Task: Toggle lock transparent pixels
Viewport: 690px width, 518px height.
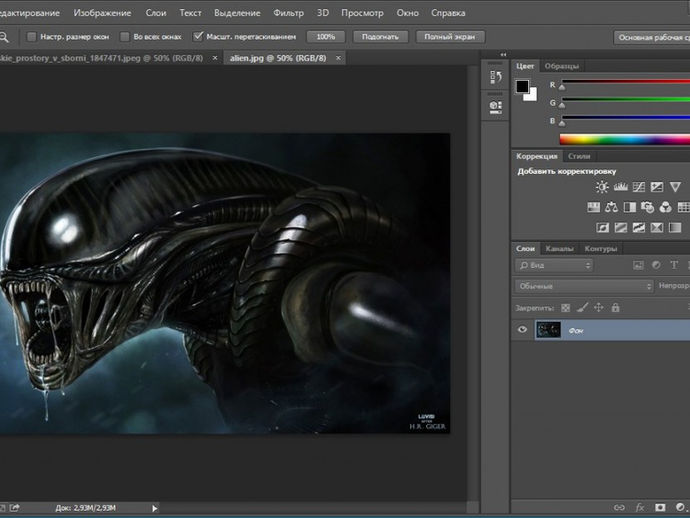Action: click(x=565, y=308)
